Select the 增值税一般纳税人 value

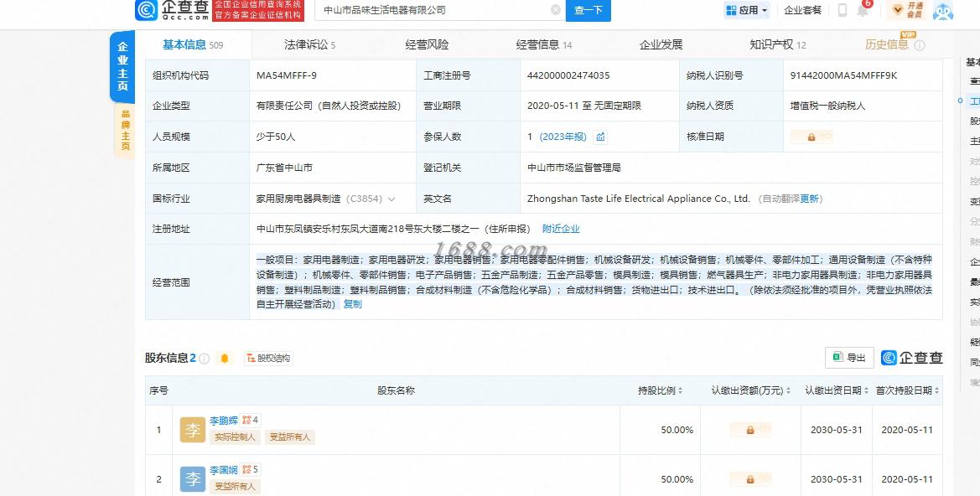click(x=827, y=106)
